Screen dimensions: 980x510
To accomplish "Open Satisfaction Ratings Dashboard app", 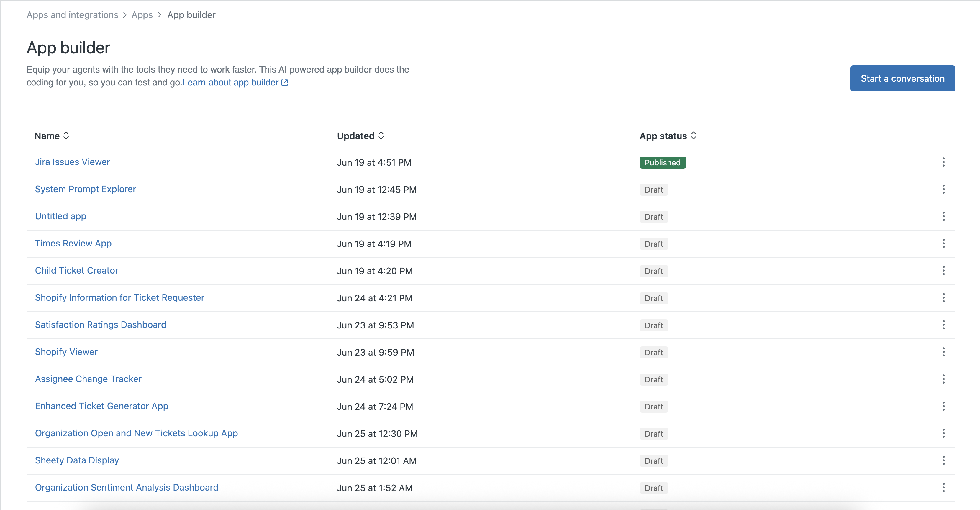I will click(100, 325).
